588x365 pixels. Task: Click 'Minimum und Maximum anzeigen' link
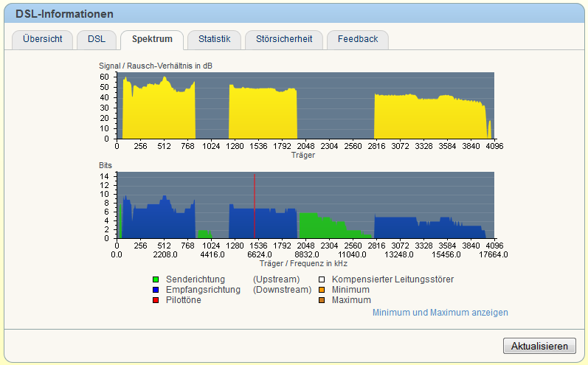[440, 313]
